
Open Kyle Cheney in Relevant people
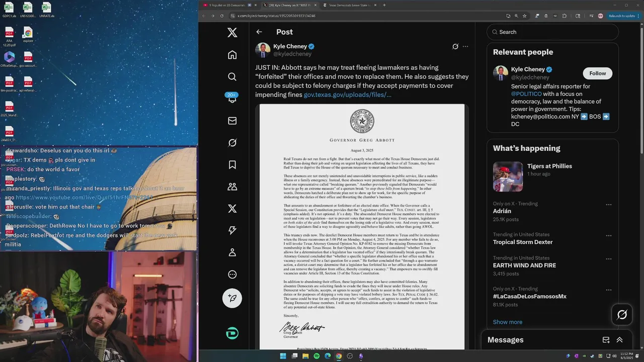[x=528, y=69]
